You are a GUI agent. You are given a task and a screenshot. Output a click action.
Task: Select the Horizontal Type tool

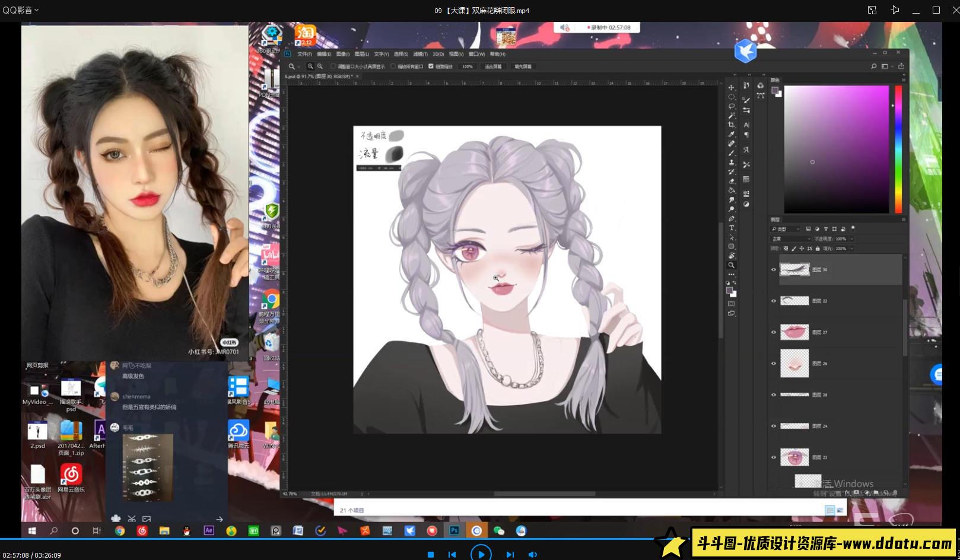coord(732,228)
